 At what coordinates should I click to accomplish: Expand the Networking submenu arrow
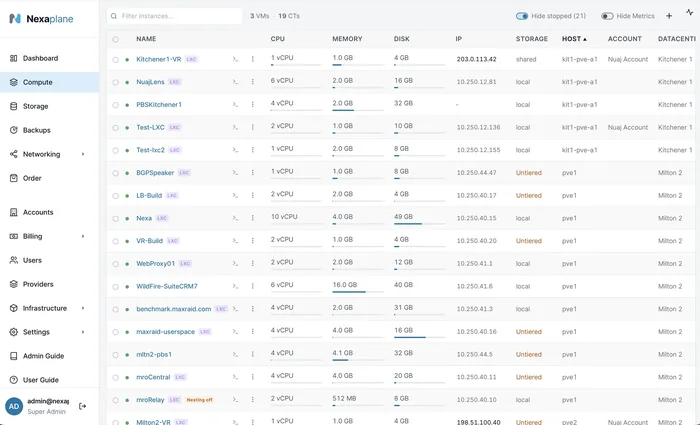[x=83, y=154]
